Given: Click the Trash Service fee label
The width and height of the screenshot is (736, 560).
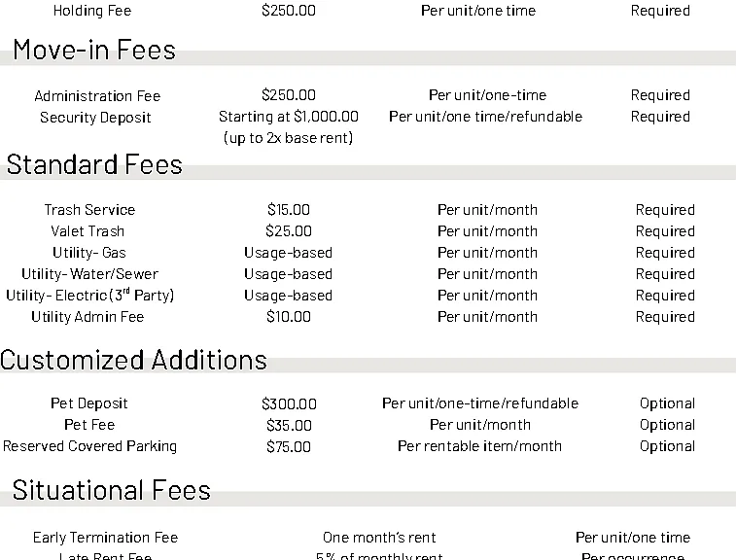Looking at the screenshot, I should [x=89, y=210].
